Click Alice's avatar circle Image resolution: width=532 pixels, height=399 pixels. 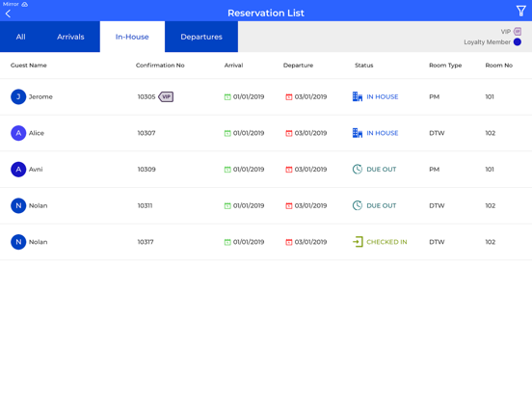[x=18, y=133]
